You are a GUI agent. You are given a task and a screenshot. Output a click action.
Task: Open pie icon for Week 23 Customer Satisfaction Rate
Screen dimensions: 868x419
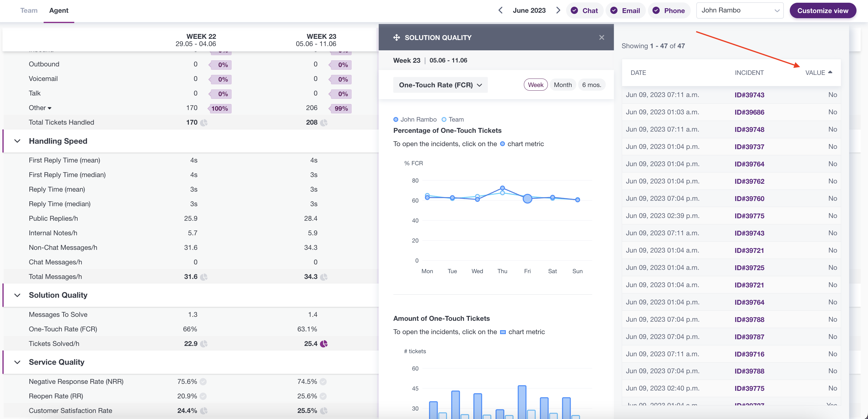tap(323, 411)
